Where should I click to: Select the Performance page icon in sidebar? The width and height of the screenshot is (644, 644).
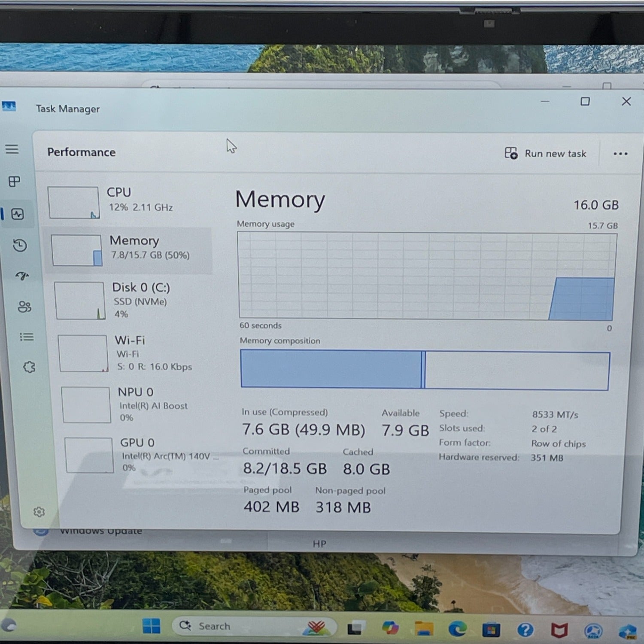(x=18, y=214)
